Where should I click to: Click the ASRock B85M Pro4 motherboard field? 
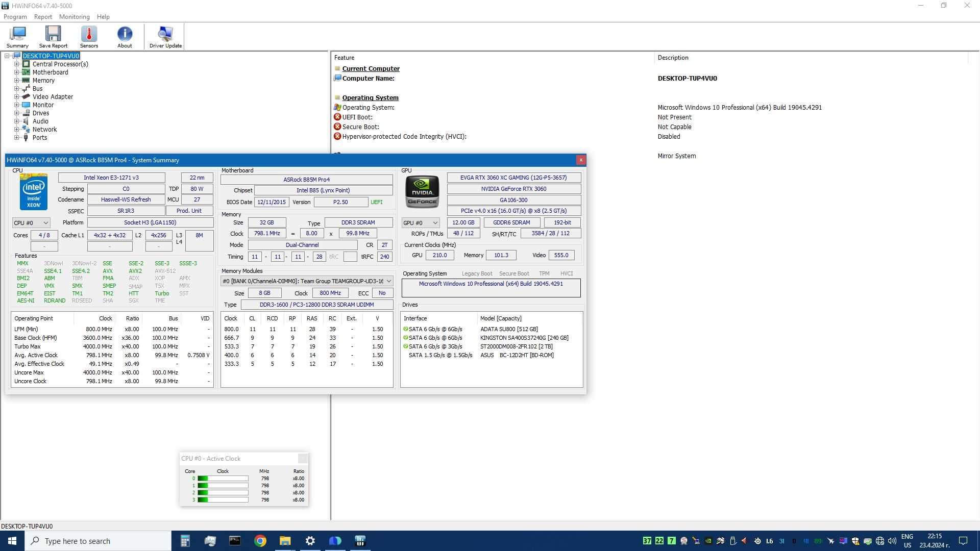coord(307,180)
